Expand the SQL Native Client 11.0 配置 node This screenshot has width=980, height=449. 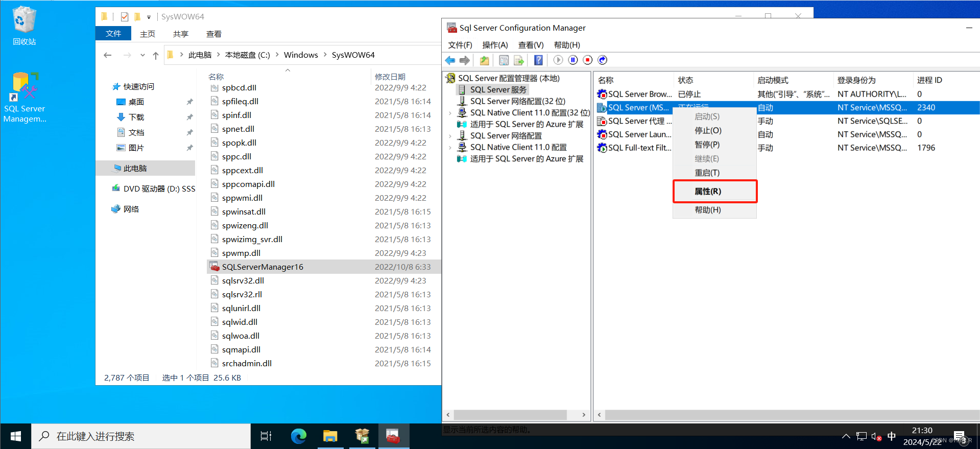tap(450, 147)
